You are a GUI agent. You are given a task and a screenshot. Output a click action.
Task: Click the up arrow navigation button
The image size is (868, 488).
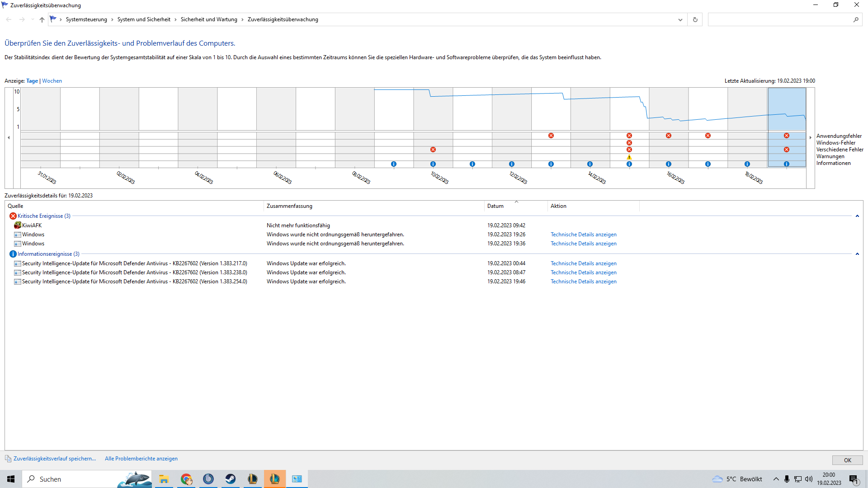[x=42, y=19]
